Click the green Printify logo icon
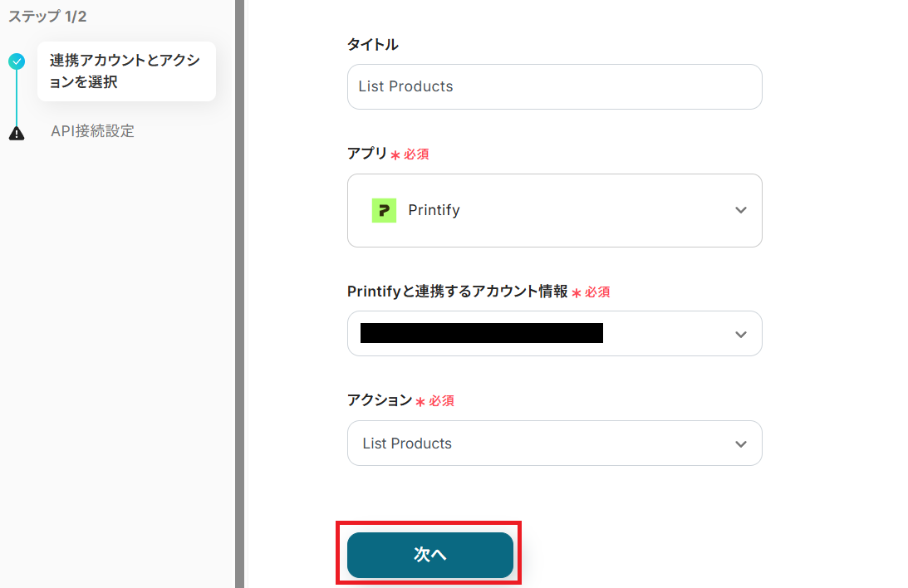The width and height of the screenshot is (908, 588). [x=384, y=210]
